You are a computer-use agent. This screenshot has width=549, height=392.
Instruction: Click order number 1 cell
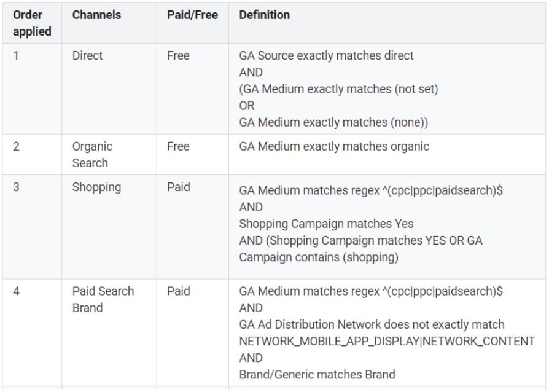[16, 56]
